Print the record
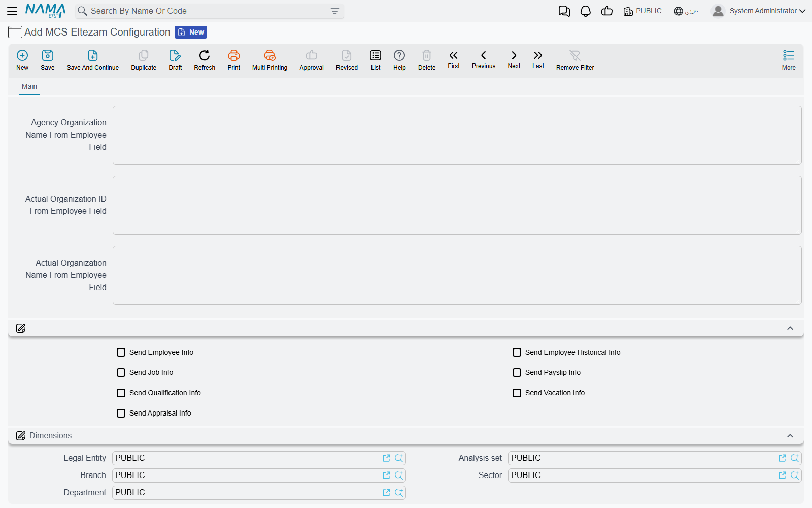Viewport: 812px width, 508px height. 234,60
